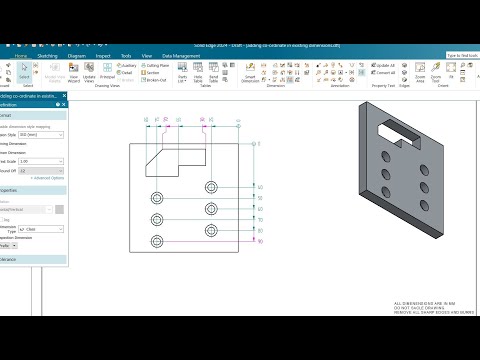
Task: Open the Scale dropdown showing 1.00
Action: point(41,161)
